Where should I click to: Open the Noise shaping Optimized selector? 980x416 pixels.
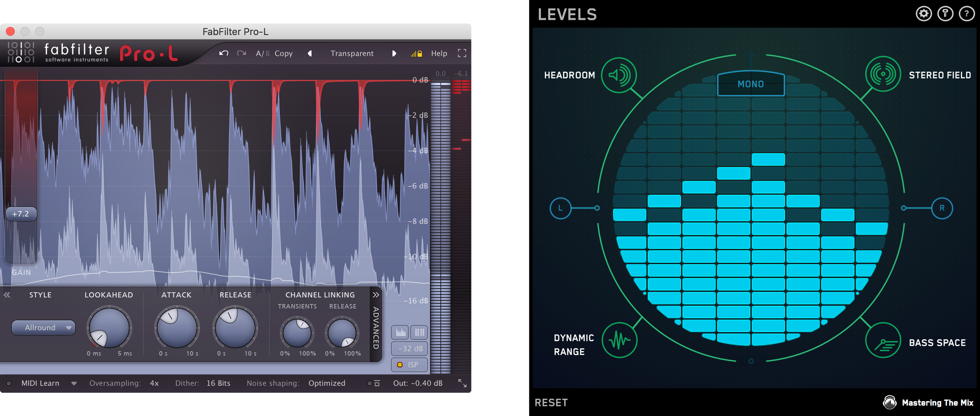point(327,383)
